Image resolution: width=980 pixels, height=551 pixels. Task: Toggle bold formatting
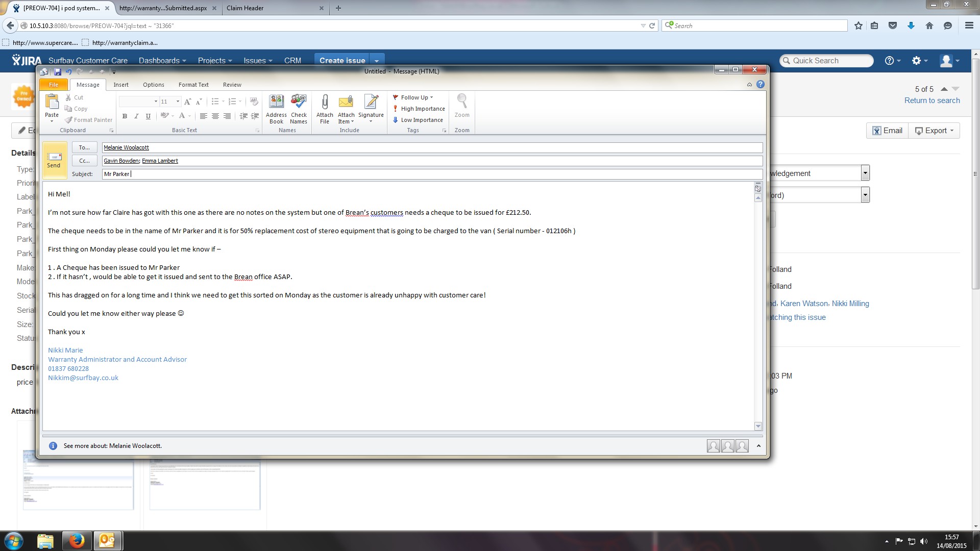pyautogui.click(x=125, y=116)
